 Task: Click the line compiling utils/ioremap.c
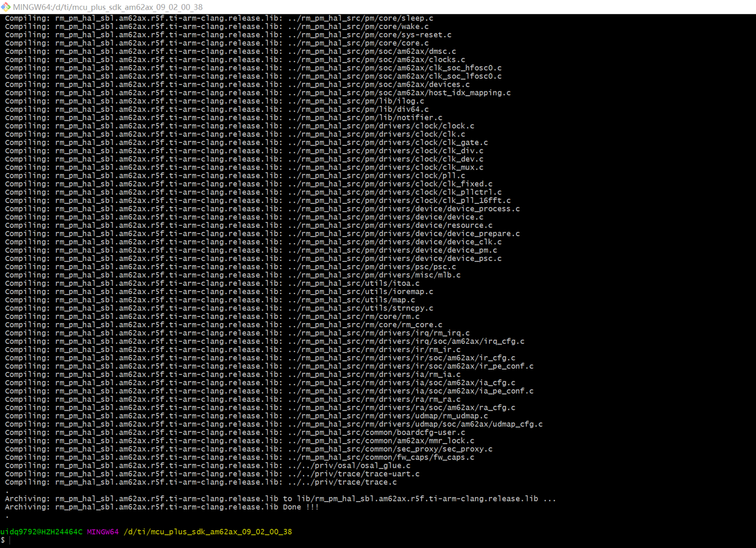[219, 291]
